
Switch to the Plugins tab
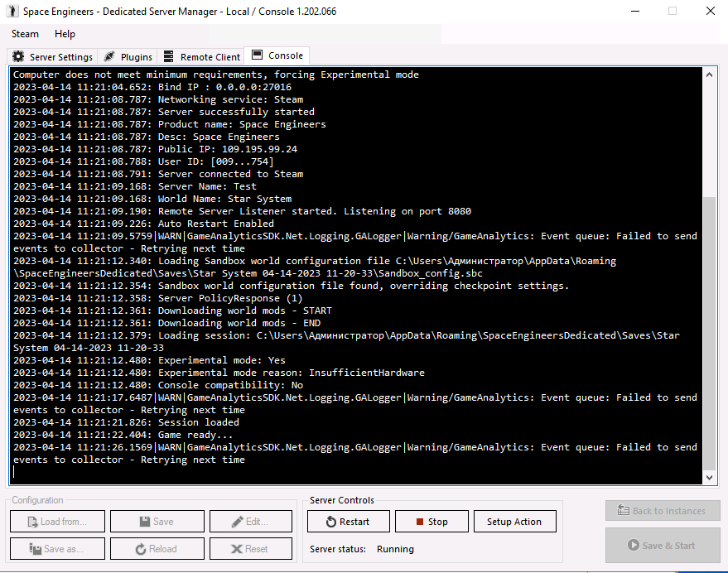pyautogui.click(x=128, y=57)
